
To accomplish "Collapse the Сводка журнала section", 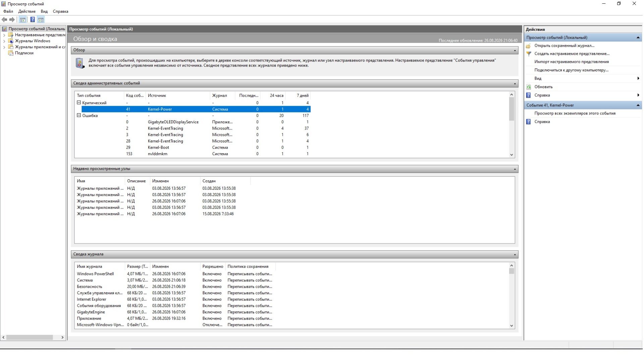I will tap(515, 255).
